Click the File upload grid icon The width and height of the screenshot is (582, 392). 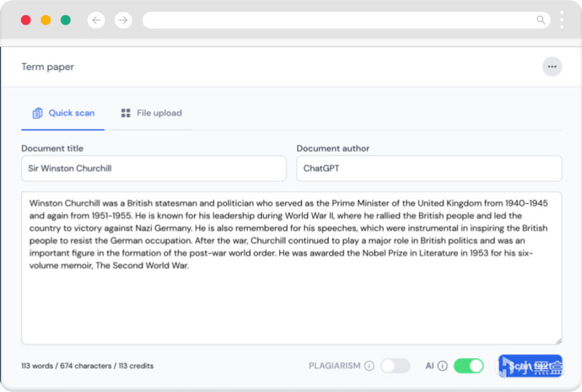126,113
